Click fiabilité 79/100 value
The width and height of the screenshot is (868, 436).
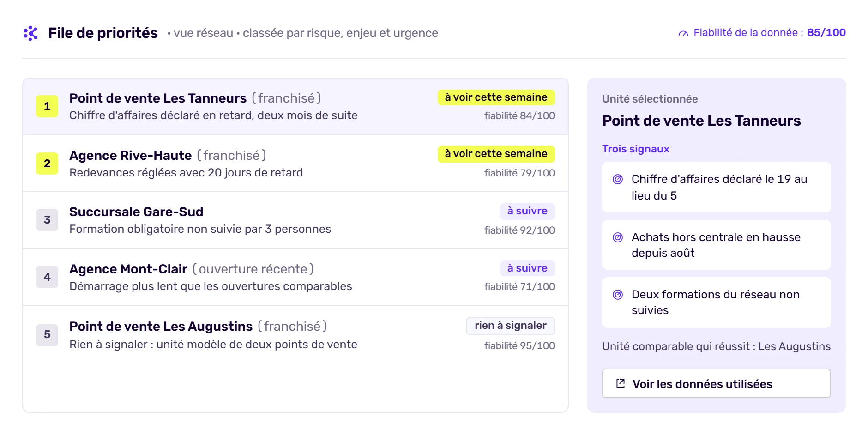point(519,173)
